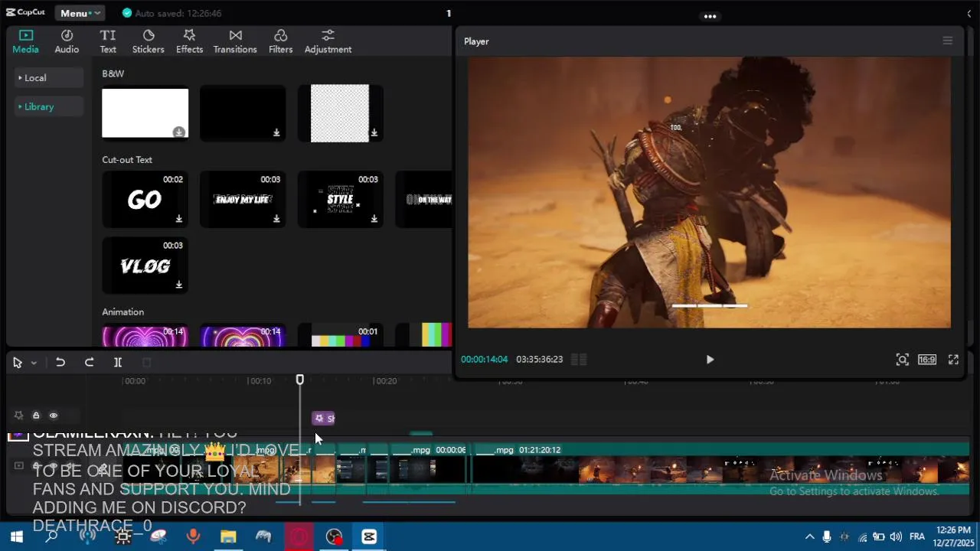
Task: Switch the FRA input language
Action: (x=917, y=536)
